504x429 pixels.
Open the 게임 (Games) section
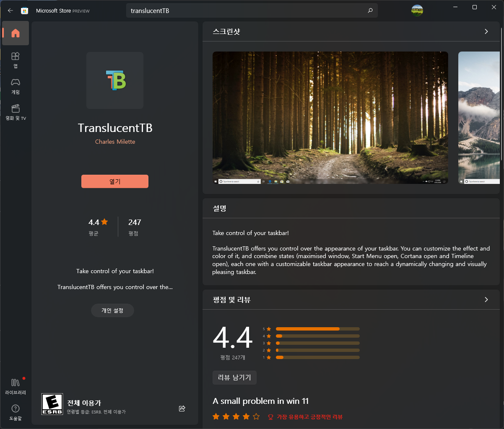click(16, 86)
